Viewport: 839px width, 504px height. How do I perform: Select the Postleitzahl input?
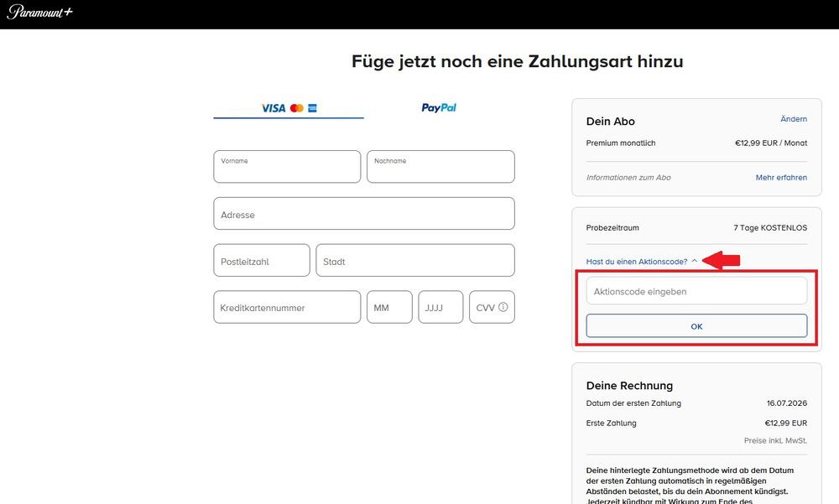tap(262, 261)
